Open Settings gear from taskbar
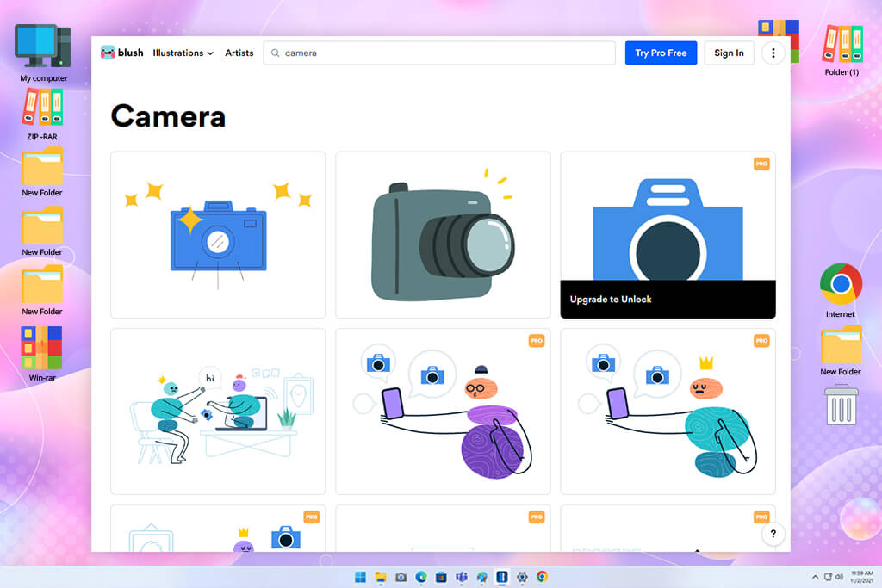Viewport: 882px width, 588px height. tap(522, 577)
